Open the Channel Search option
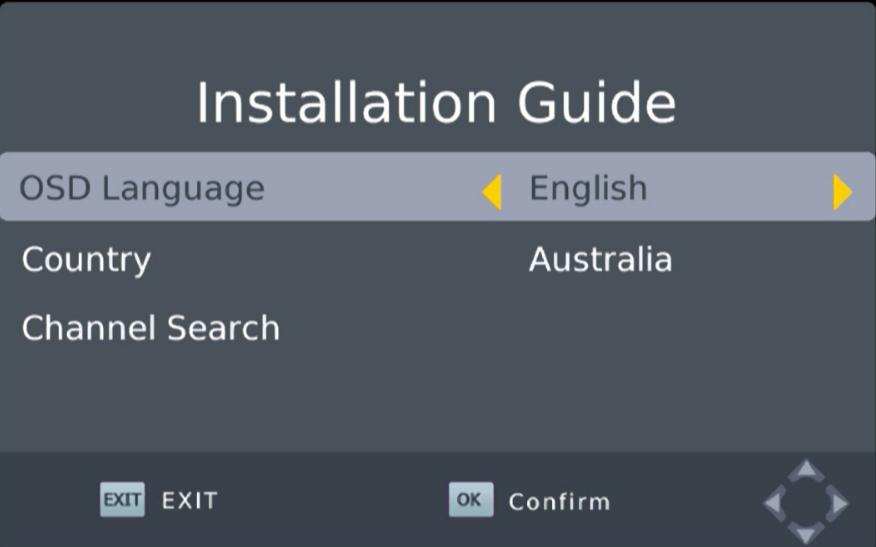The width and height of the screenshot is (876, 547). point(150,327)
